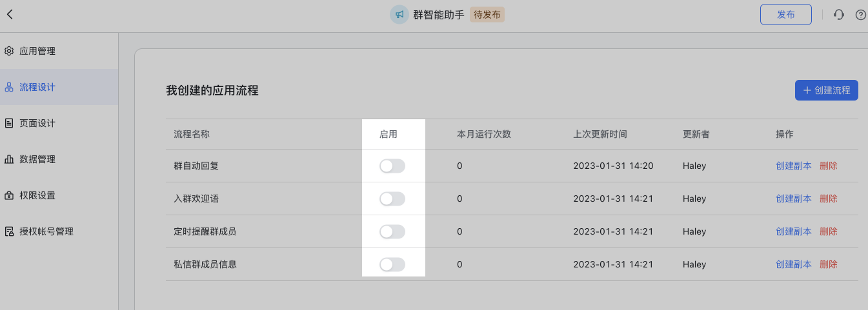Click the 发布 publish button
This screenshot has height=310, width=868.
pos(785,15)
